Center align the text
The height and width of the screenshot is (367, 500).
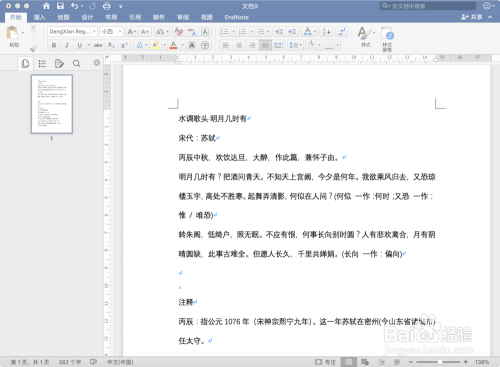click(x=239, y=45)
